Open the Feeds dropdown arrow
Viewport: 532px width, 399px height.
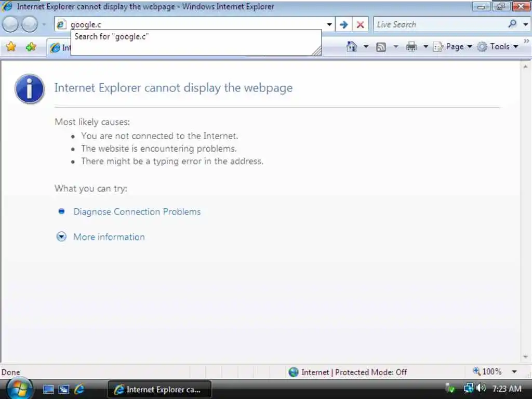(395, 46)
